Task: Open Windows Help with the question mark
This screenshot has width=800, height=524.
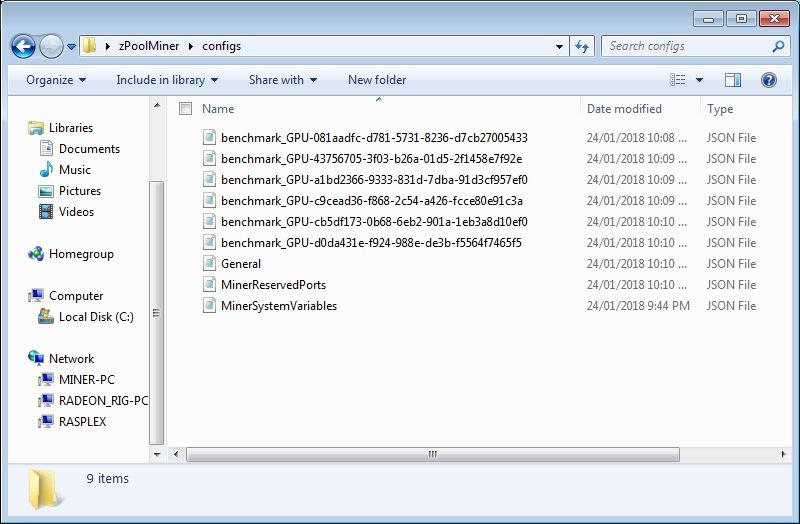Action: 769,80
